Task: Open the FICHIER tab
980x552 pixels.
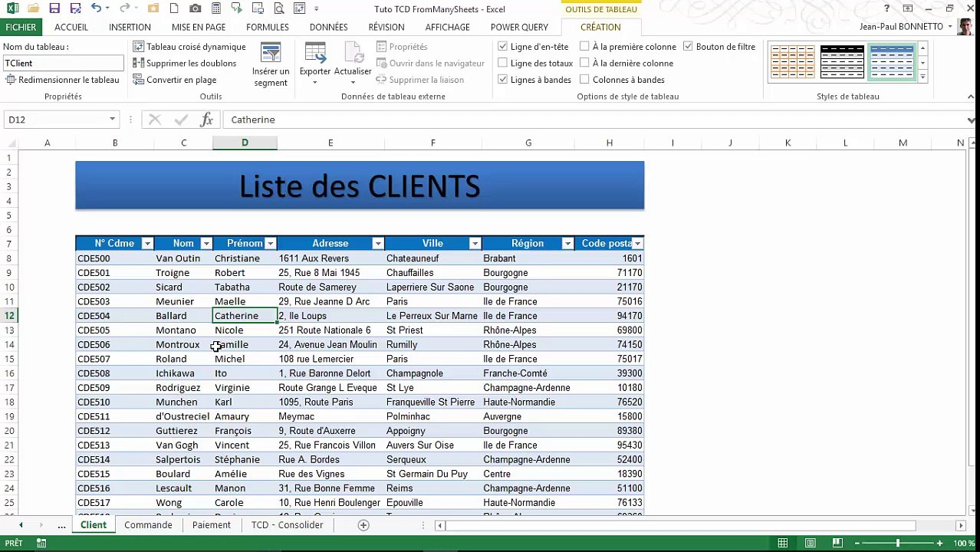Action: coord(21,27)
